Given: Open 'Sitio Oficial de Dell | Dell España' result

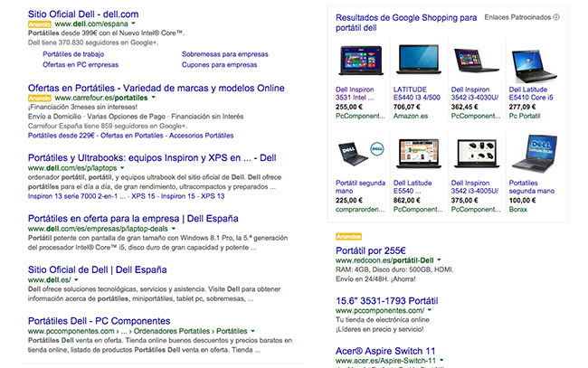Looking at the screenshot, I should 98,269.
